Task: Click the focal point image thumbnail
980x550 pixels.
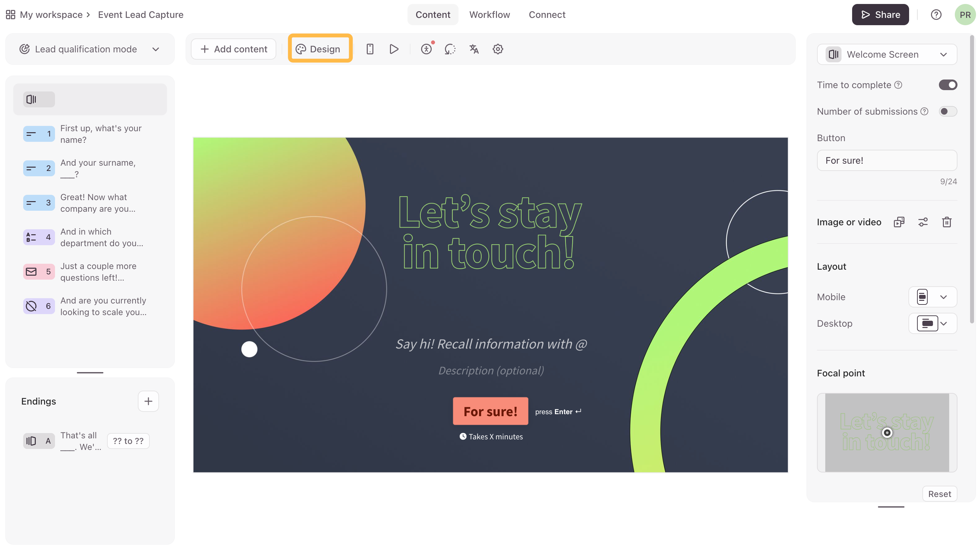Action: coord(887,432)
